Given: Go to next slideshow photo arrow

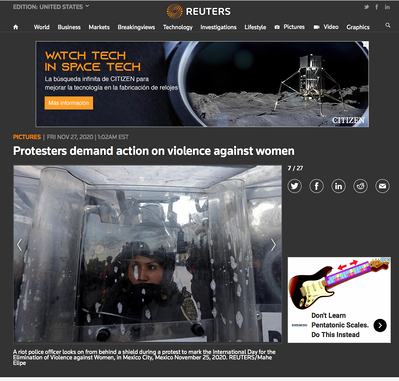Looking at the screenshot, I should (x=273, y=245).
